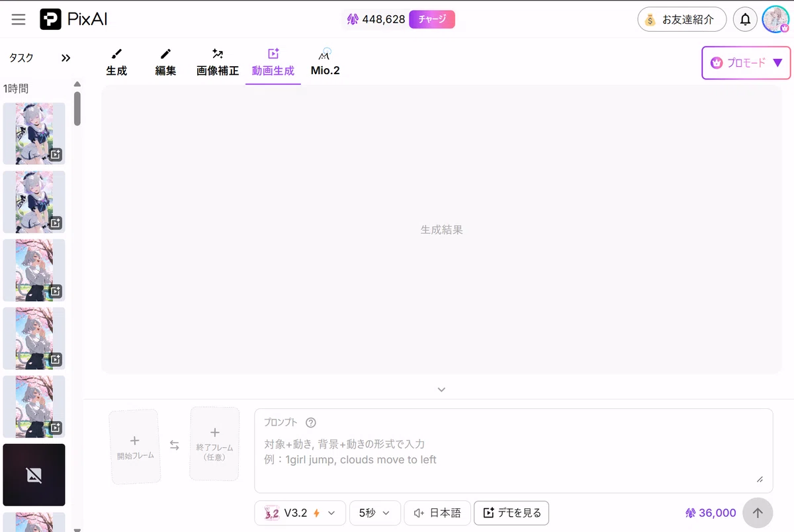Click the task list scroll-up arrow

(x=77, y=84)
